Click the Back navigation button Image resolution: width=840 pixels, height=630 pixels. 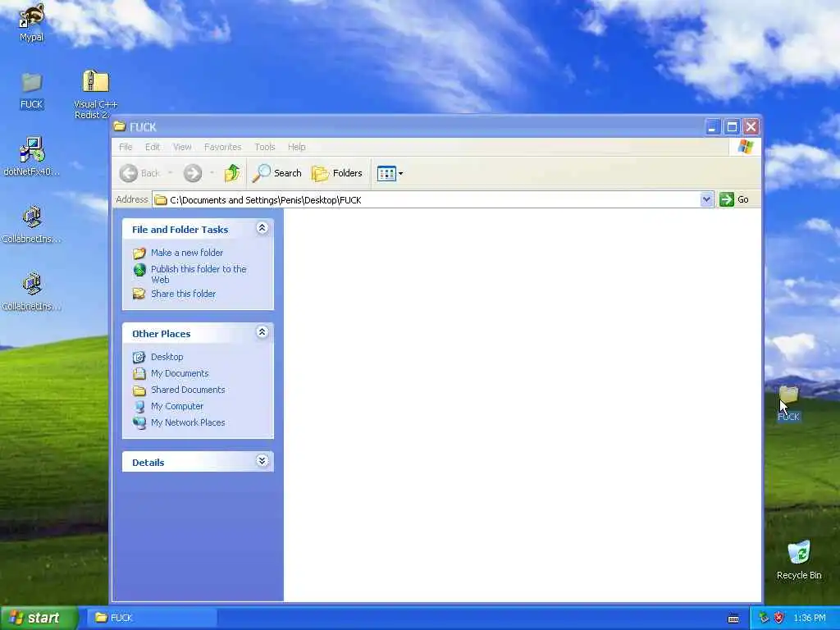click(139, 173)
